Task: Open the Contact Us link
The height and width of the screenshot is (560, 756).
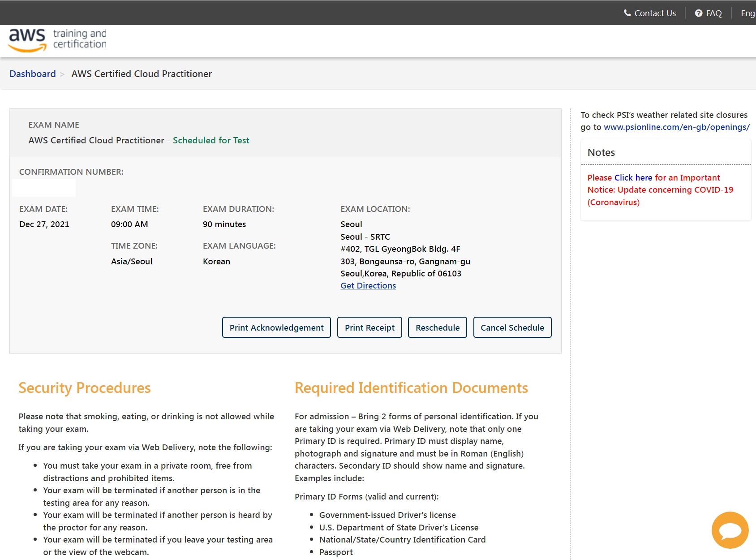Action: [655, 13]
